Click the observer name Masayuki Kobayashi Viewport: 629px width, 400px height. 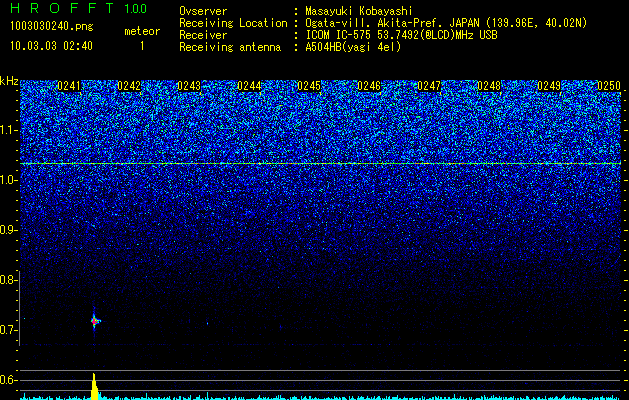[x=359, y=12]
